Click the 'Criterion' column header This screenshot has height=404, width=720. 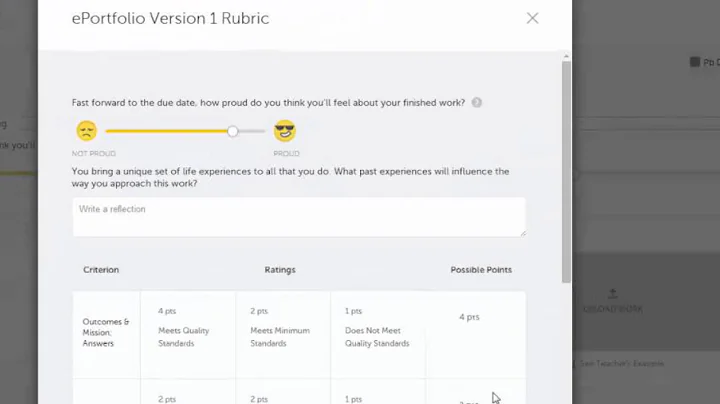coord(101,270)
